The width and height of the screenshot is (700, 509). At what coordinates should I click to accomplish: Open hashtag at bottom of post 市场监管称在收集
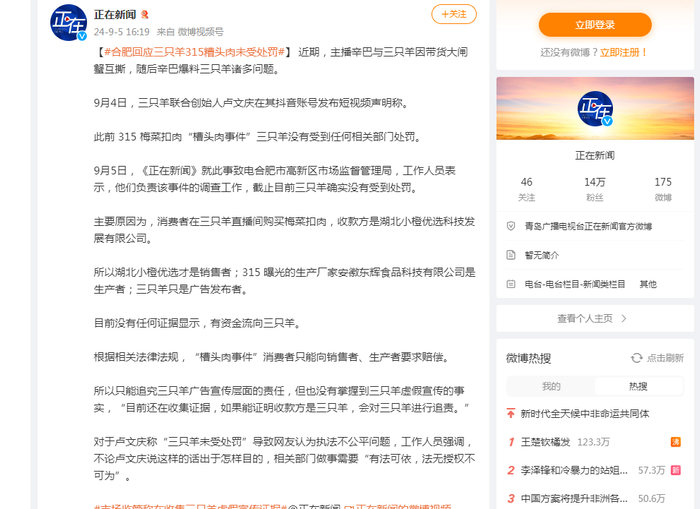pyautogui.click(x=190, y=506)
